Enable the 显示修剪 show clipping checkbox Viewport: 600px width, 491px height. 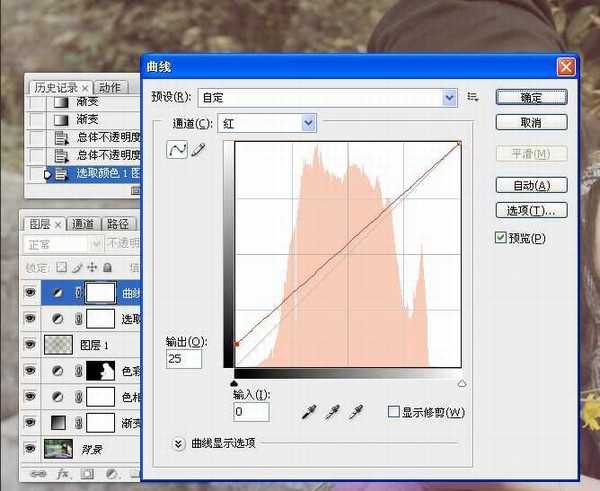[393, 412]
